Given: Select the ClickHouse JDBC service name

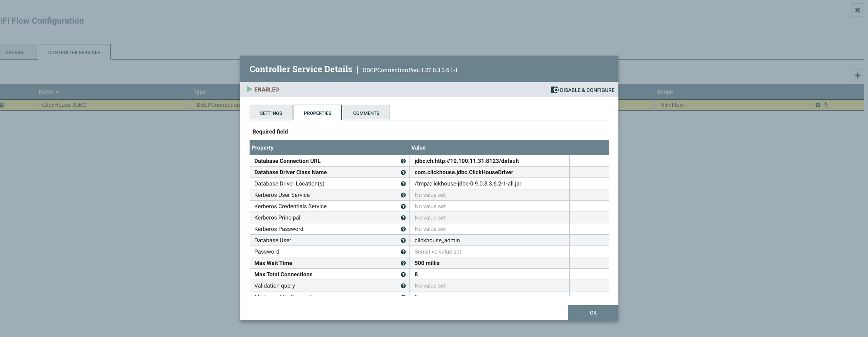Looking at the screenshot, I should coord(64,105).
